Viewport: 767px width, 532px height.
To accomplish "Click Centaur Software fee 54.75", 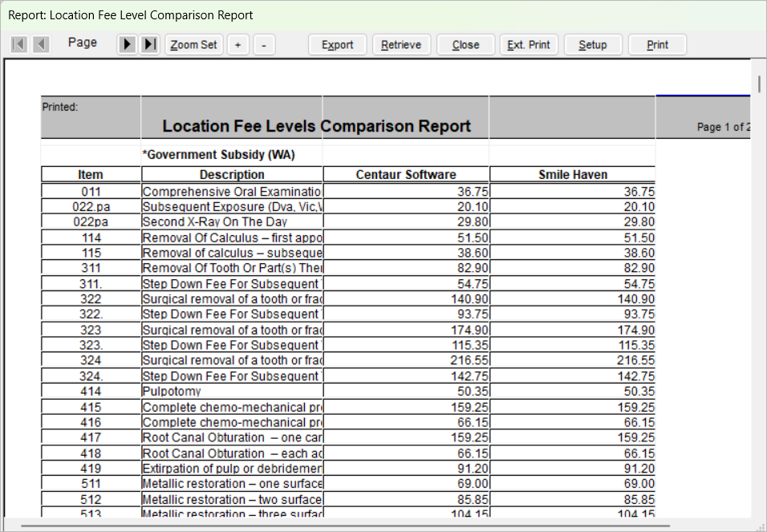I will (473, 284).
